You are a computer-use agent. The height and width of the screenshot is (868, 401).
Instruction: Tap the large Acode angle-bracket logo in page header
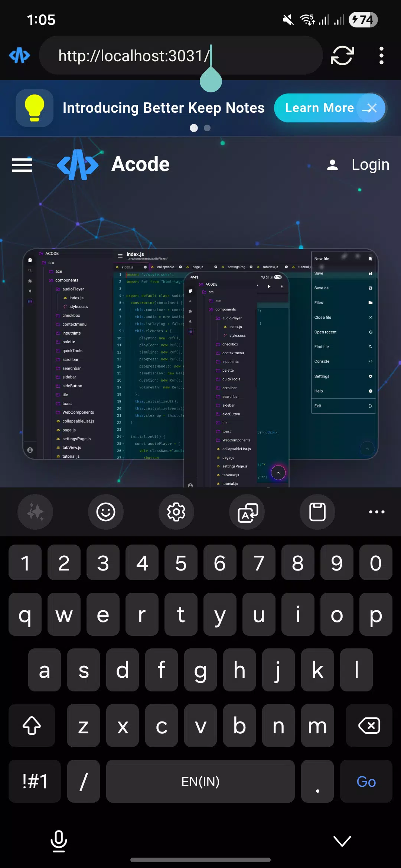tap(78, 165)
